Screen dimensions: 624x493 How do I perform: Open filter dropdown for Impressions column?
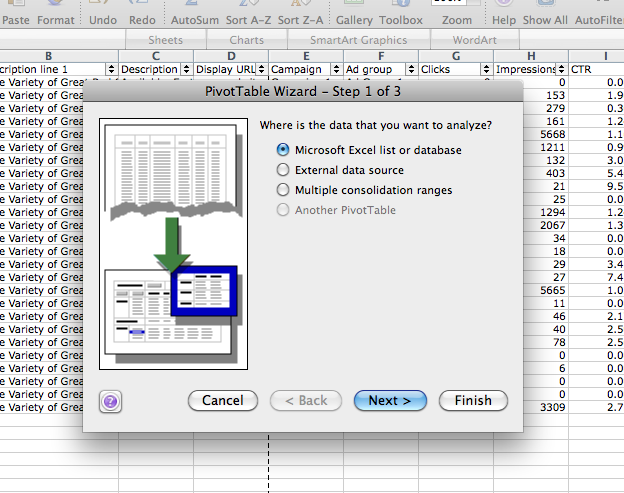point(561,69)
